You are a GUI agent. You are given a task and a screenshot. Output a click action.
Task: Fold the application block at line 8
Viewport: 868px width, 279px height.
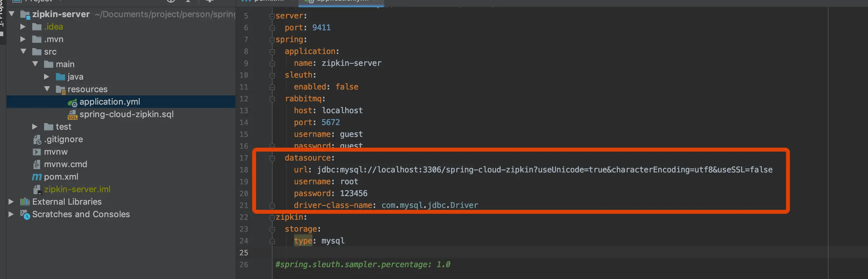[x=272, y=52]
